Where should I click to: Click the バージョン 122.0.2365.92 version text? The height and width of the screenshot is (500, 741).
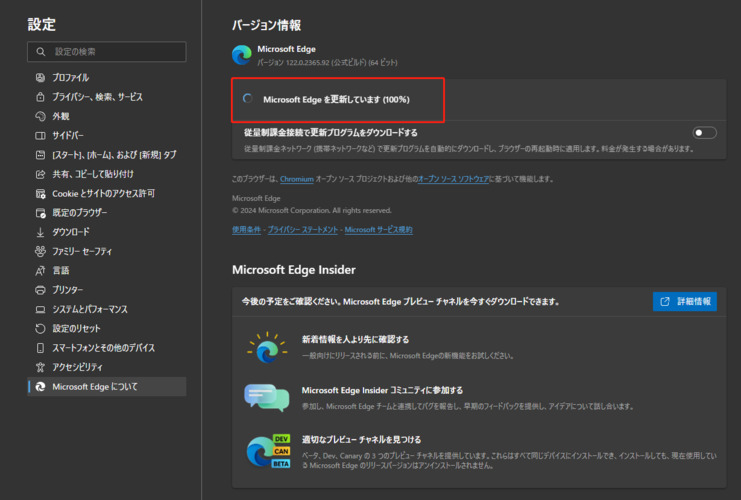(x=327, y=62)
